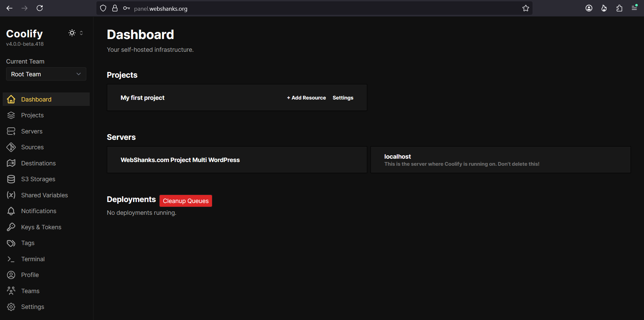The width and height of the screenshot is (644, 320).
Task: Click the Keys & Tokens key icon
Action: point(11,227)
